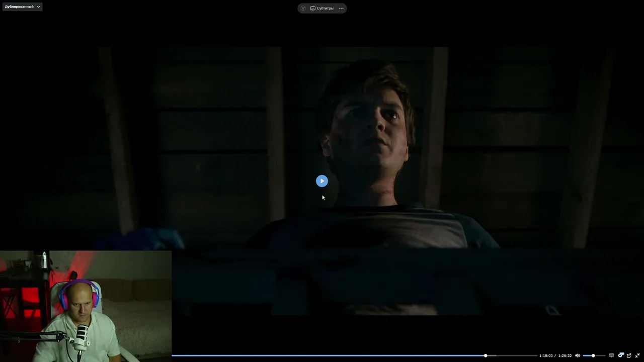Image resolution: width=644 pixels, height=362 pixels.
Task: Open the three-dots more options menu
Action: 341,8
